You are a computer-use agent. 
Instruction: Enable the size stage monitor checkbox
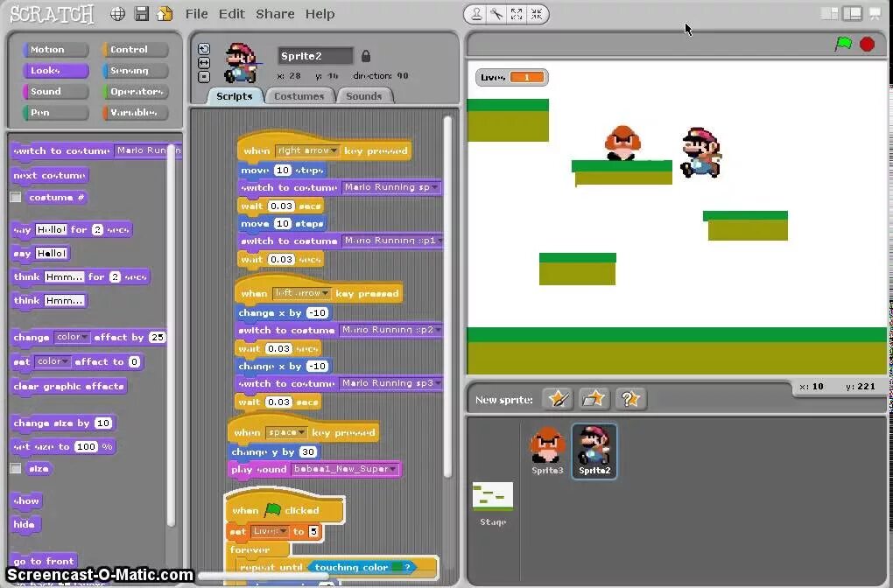point(16,468)
